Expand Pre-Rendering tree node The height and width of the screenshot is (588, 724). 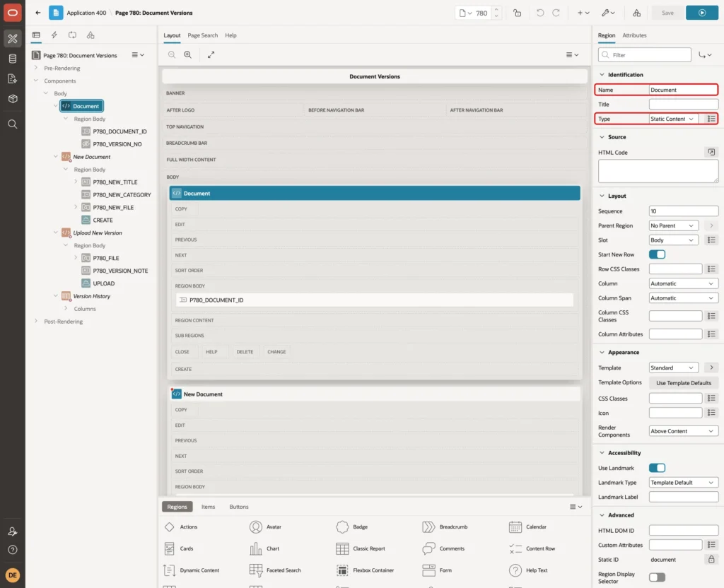35,68
